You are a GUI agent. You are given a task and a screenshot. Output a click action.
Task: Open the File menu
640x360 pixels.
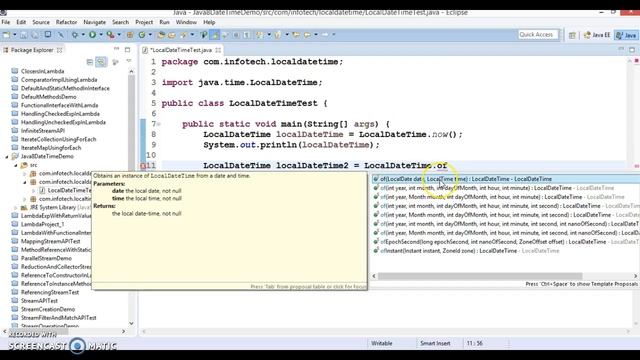tap(6, 22)
